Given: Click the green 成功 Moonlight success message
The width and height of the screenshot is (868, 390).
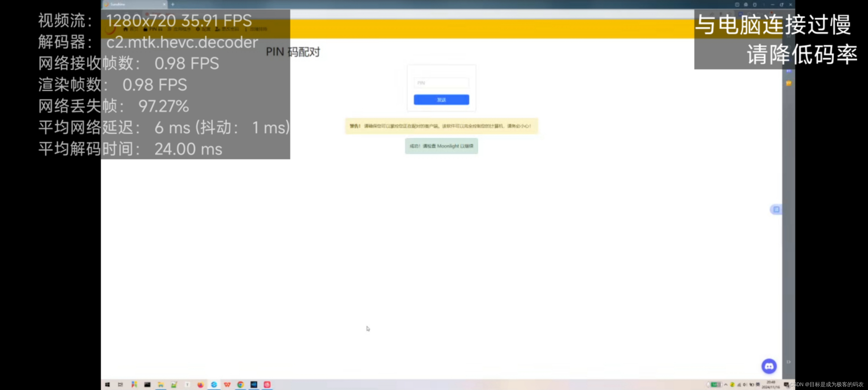Looking at the screenshot, I should coord(441,146).
